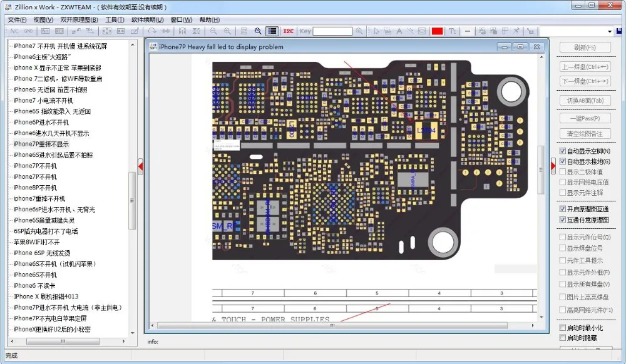The image size is (626, 364).
Task: Uncheck 互通任意原理图 checkbox
Action: [x=563, y=220]
